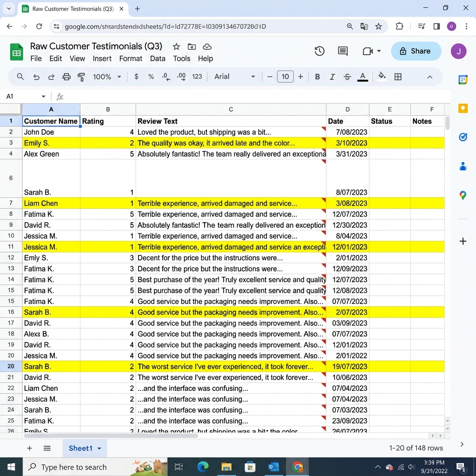Open the File menu
476x476 pixels.
(x=36, y=59)
